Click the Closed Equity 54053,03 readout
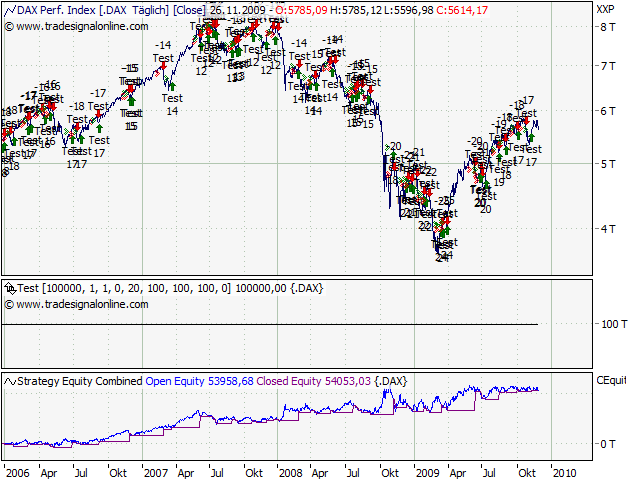This screenshot has height=480, width=640. [313, 381]
